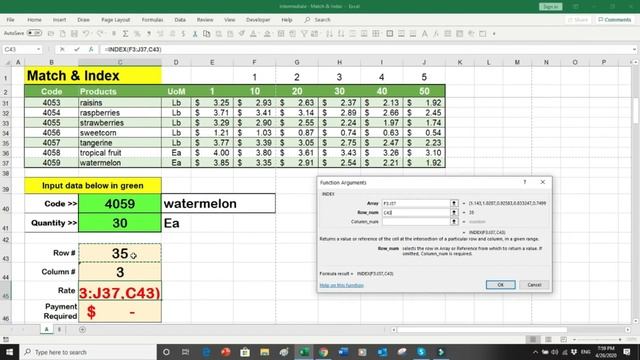640x360 pixels.
Task: Click the dialog help question mark
Action: pos(525,182)
